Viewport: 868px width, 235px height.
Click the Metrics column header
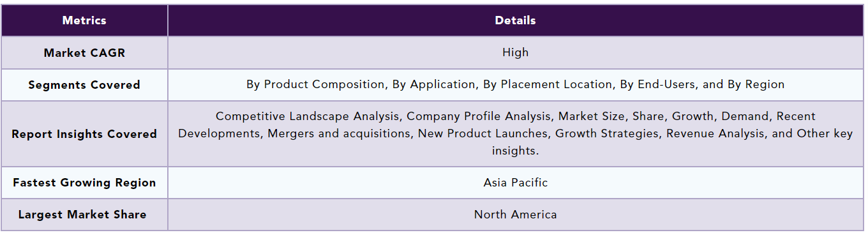pyautogui.click(x=84, y=20)
